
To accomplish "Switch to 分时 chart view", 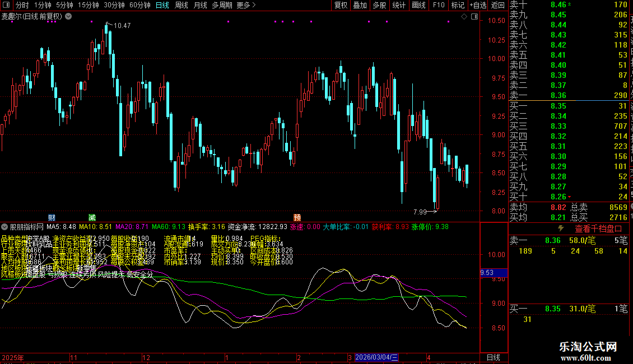I will (22, 5).
